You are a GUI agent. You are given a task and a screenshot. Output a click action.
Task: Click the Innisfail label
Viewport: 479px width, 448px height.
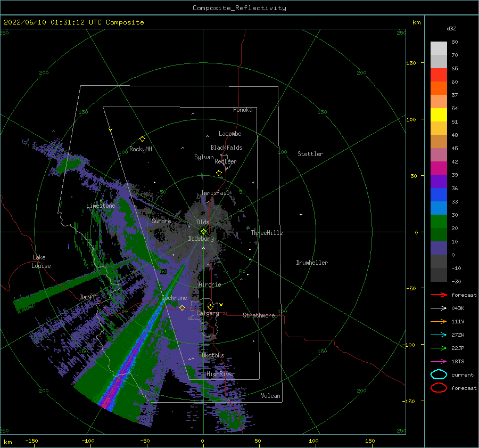[x=215, y=193]
